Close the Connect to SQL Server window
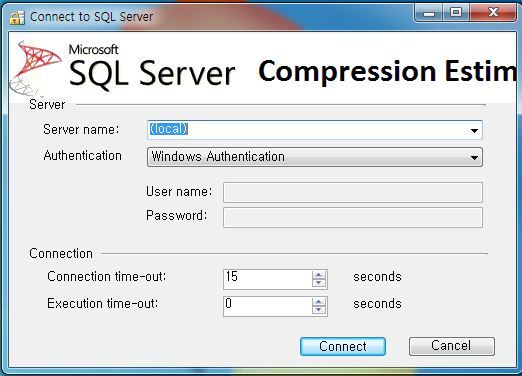The image size is (522, 376). [x=493, y=13]
